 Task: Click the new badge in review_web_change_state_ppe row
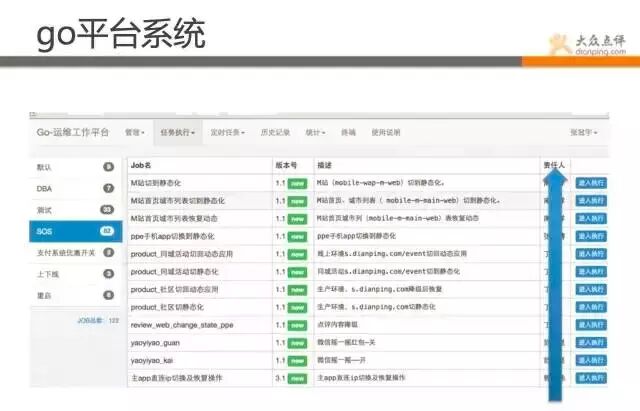tap(298, 325)
